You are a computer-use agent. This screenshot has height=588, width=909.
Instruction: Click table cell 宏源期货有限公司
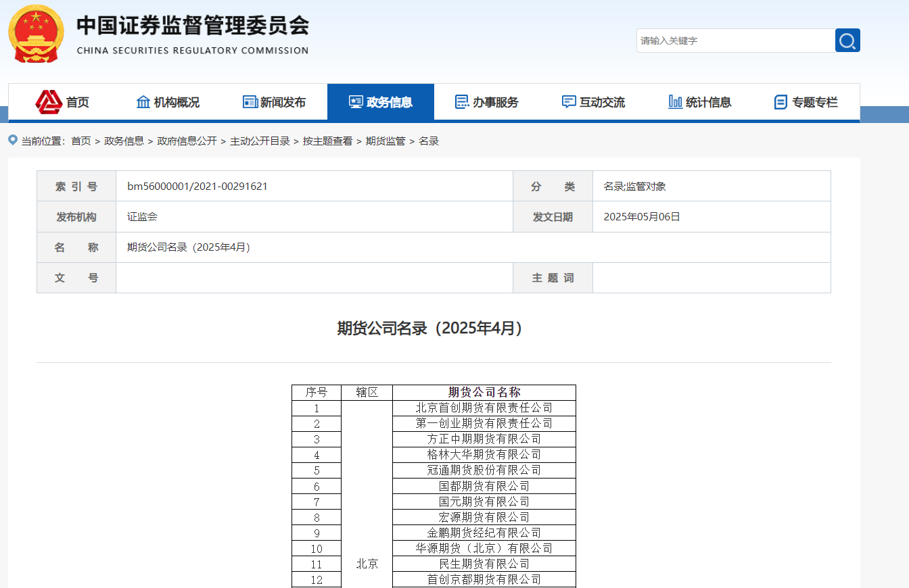click(x=484, y=517)
